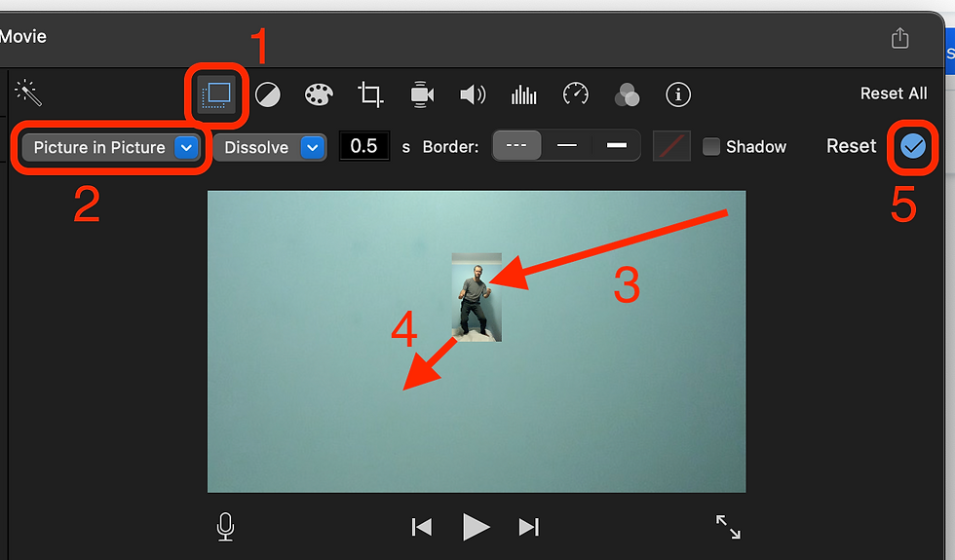Viewport: 955px width, 560px height.
Task: Play the video preview
Action: point(476,527)
